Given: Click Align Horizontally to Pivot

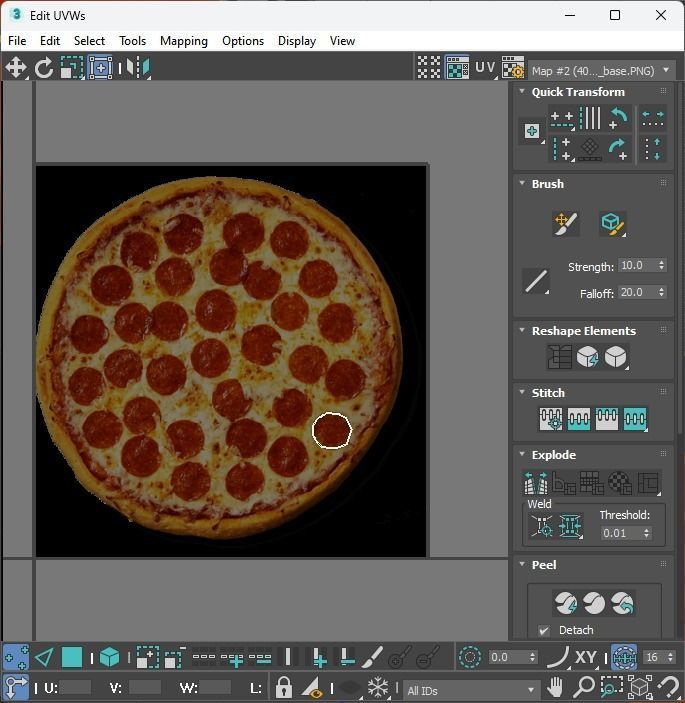Looking at the screenshot, I should tap(562, 119).
